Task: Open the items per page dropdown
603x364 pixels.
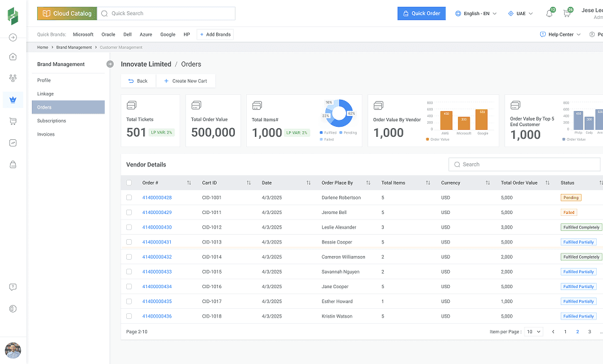Action: [x=533, y=331]
